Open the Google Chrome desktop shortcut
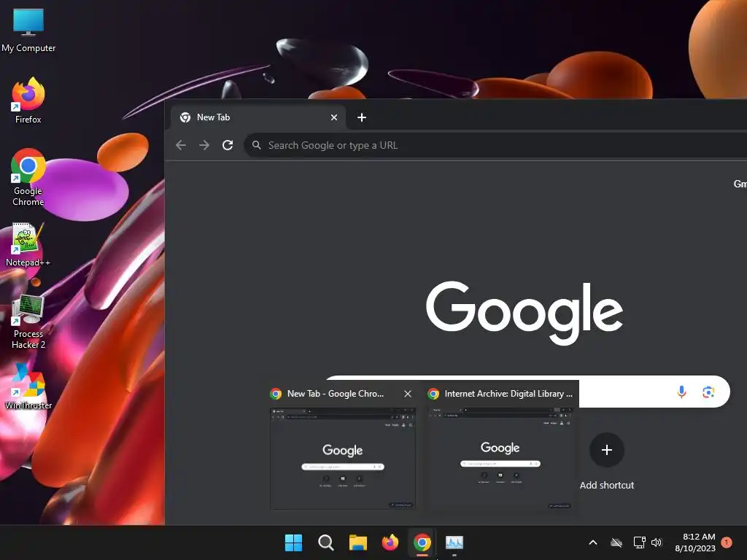This screenshot has height=560, width=747. (x=28, y=177)
